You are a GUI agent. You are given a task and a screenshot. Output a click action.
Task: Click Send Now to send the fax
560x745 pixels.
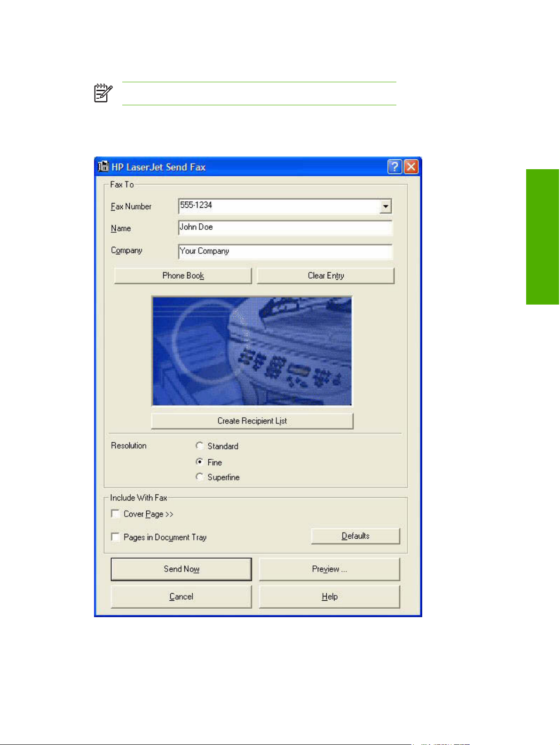point(181,569)
